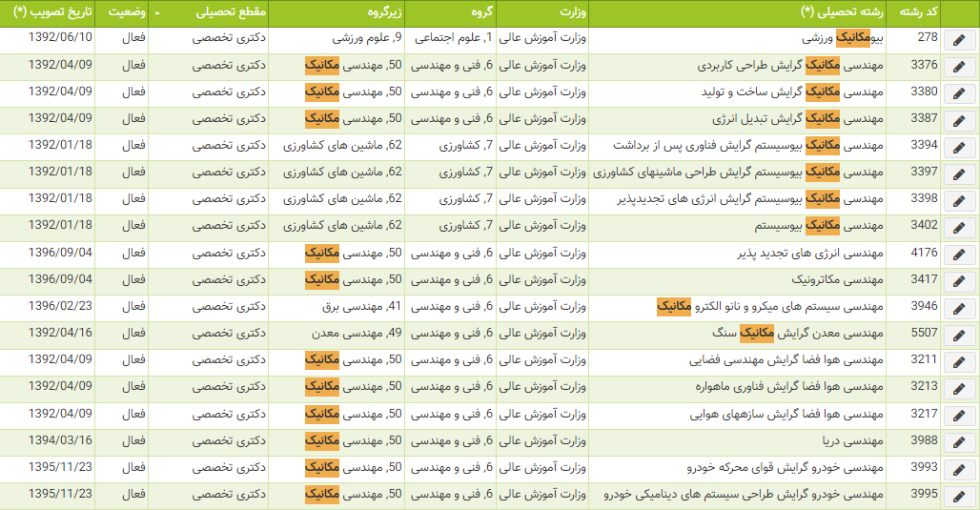980x510 pixels.
Task: Select the مهندسی دریا row cell
Action: 852,441
